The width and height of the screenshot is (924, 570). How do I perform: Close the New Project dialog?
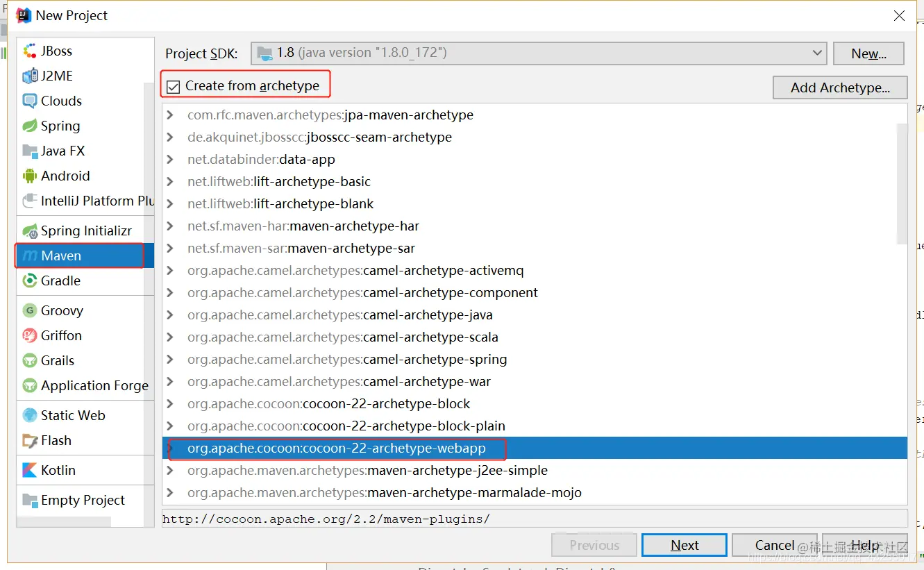[899, 15]
